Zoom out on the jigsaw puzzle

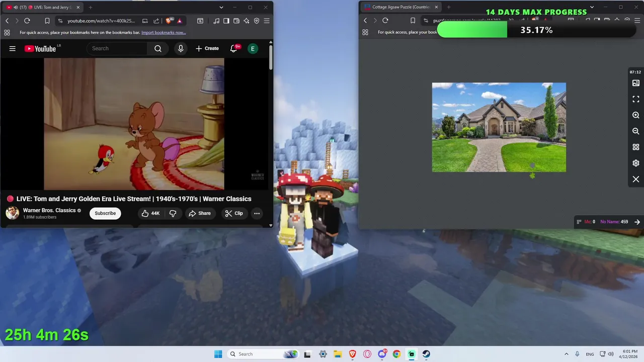pos(636,131)
